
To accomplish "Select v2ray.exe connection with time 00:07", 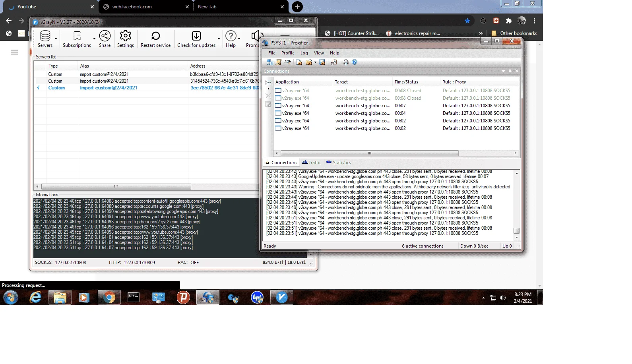I will pos(395,106).
